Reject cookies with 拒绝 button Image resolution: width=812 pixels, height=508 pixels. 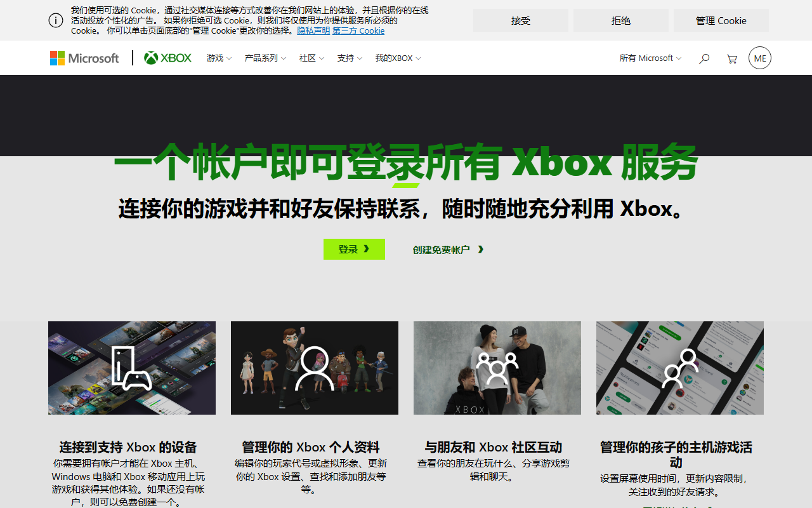coord(621,20)
